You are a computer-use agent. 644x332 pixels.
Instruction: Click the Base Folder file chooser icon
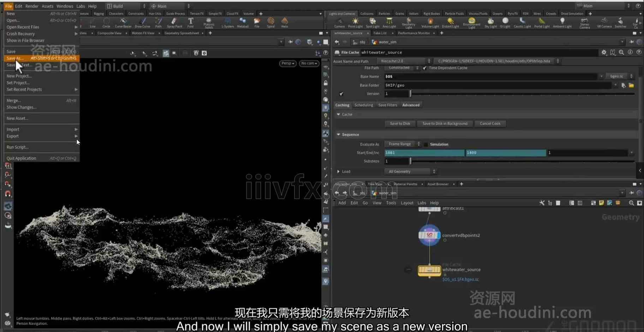coord(631,85)
